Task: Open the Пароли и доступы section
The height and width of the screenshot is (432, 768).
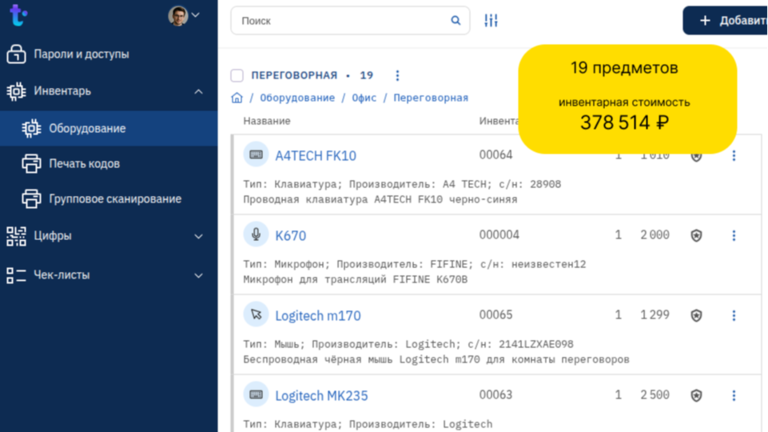Action: point(81,54)
